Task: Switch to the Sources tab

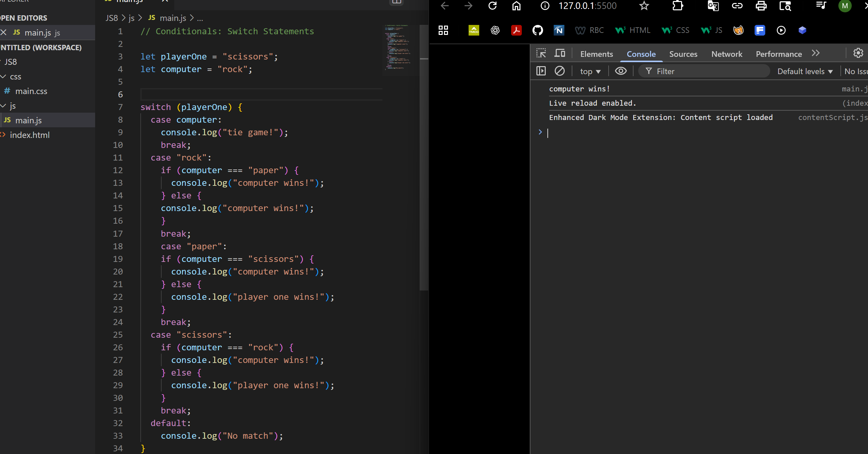Action: 683,54
